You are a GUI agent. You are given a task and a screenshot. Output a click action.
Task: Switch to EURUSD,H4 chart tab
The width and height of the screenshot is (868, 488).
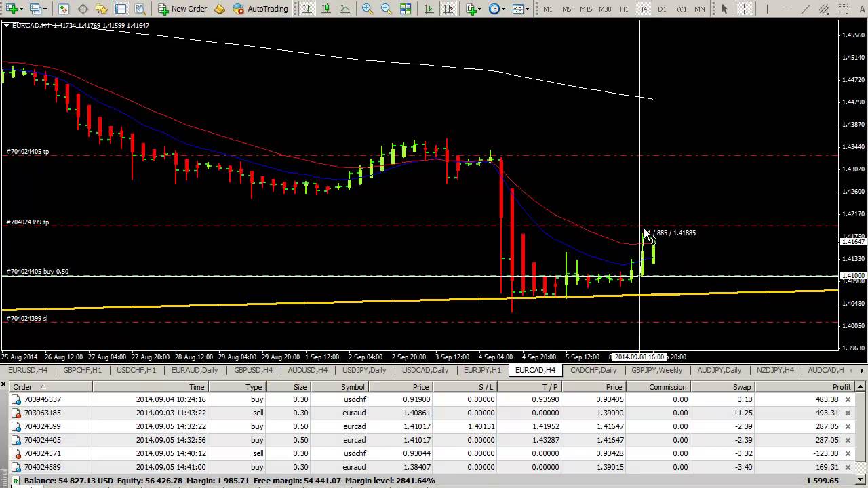click(28, 370)
